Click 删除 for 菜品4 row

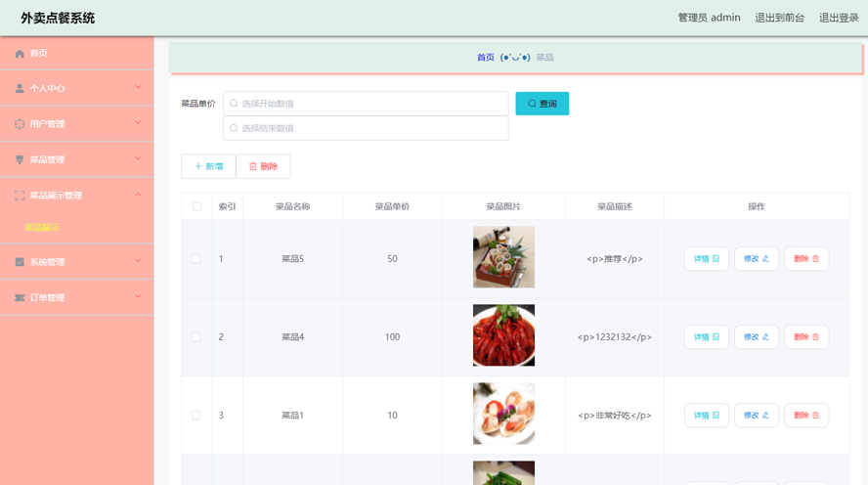click(x=806, y=337)
